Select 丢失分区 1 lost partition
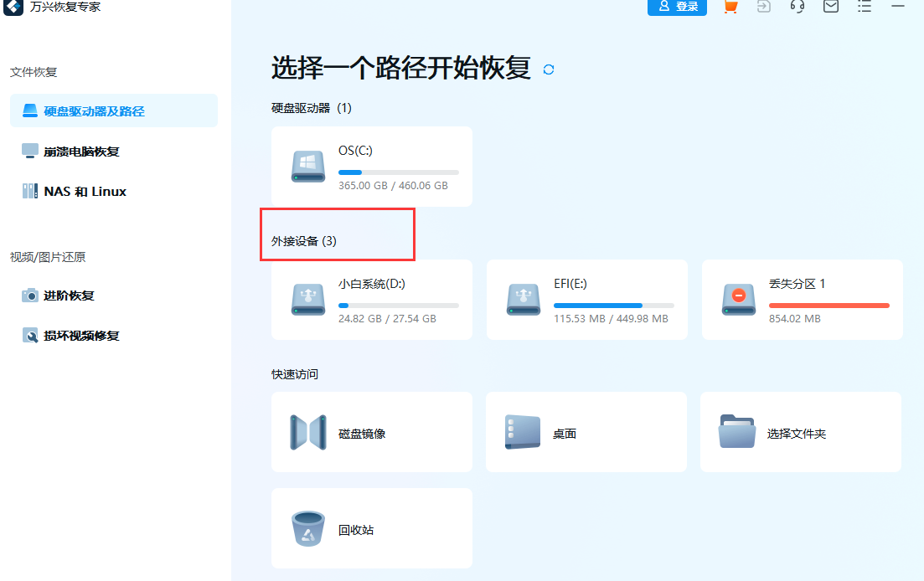 (x=802, y=300)
